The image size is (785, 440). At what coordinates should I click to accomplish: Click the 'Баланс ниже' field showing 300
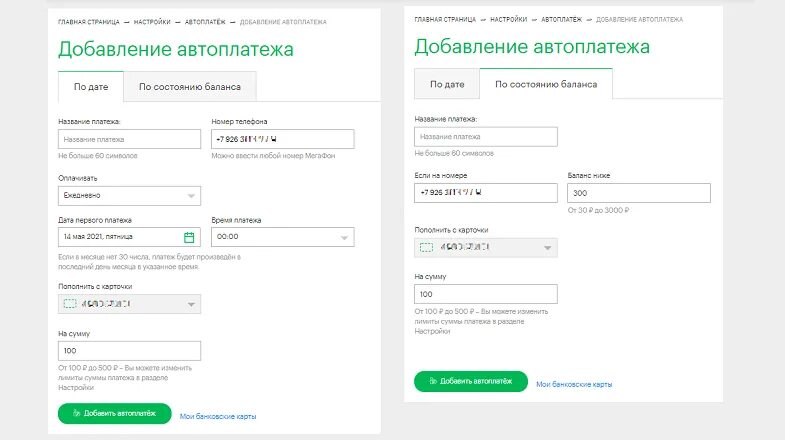pos(638,193)
